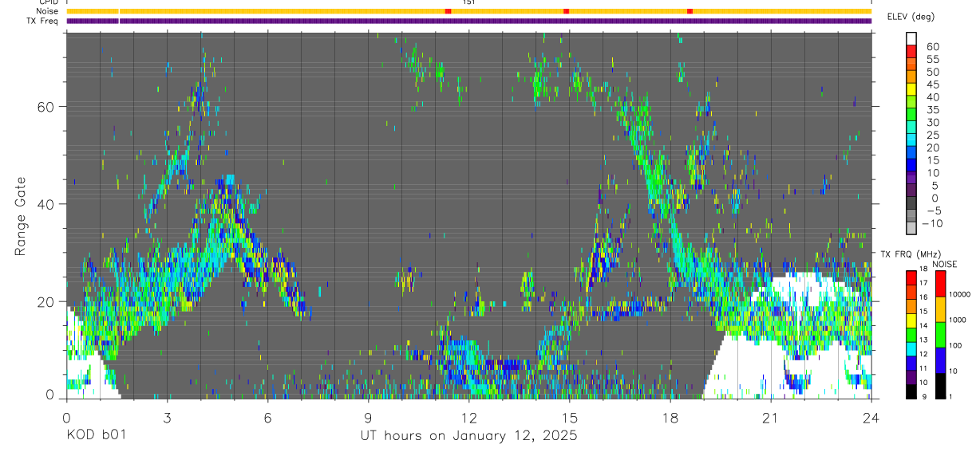
Task: Select blue NOISE swatch between 10 and 100
Action: (x=939, y=360)
